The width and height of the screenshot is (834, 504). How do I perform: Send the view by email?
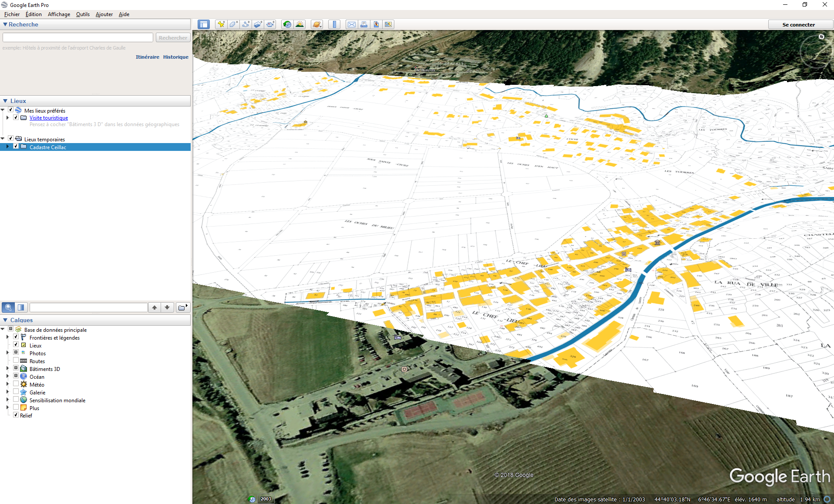tap(351, 24)
